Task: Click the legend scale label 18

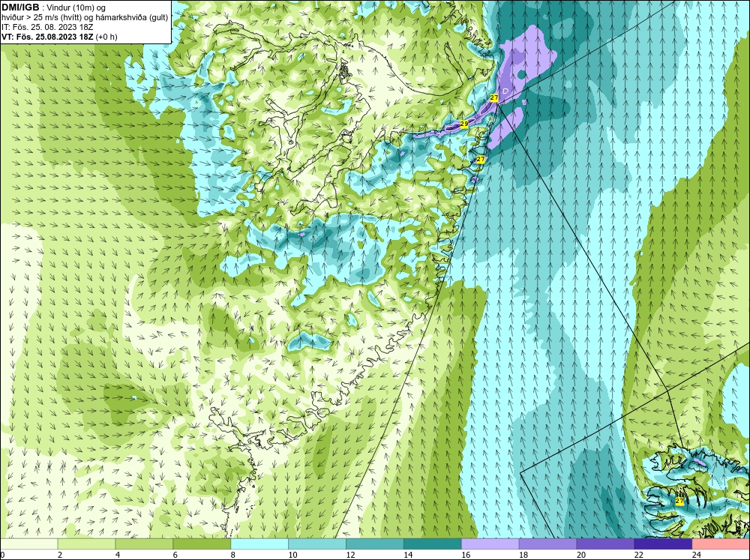Action: (x=523, y=555)
